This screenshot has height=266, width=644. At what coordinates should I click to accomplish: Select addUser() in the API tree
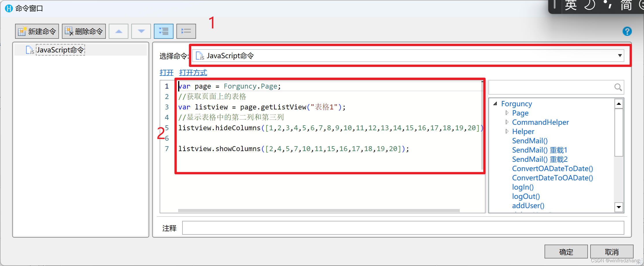[528, 206]
